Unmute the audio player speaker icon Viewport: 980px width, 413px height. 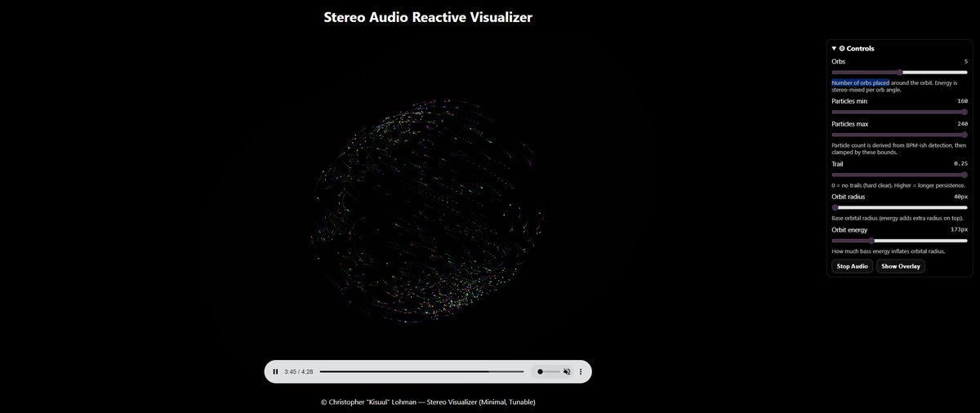pos(567,371)
